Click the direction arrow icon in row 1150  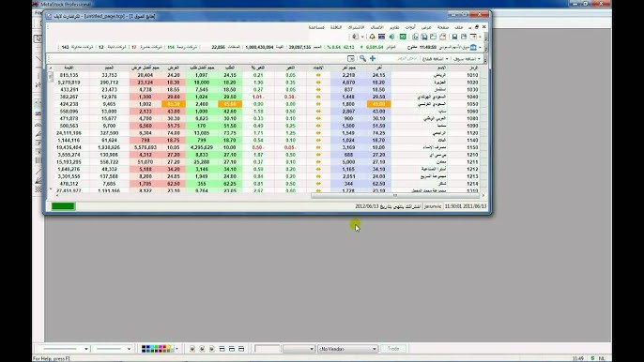coord(318,147)
